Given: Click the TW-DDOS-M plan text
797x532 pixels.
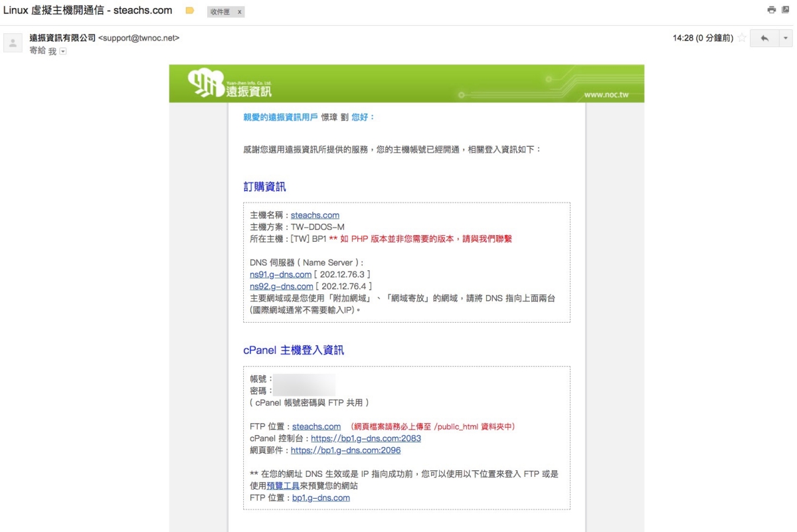Looking at the screenshot, I should (x=317, y=227).
